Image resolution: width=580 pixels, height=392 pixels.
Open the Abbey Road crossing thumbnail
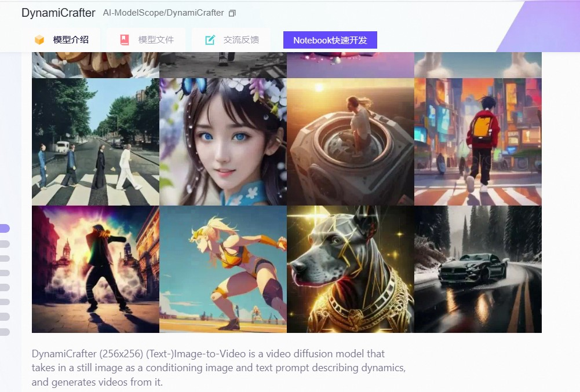pyautogui.click(x=96, y=142)
